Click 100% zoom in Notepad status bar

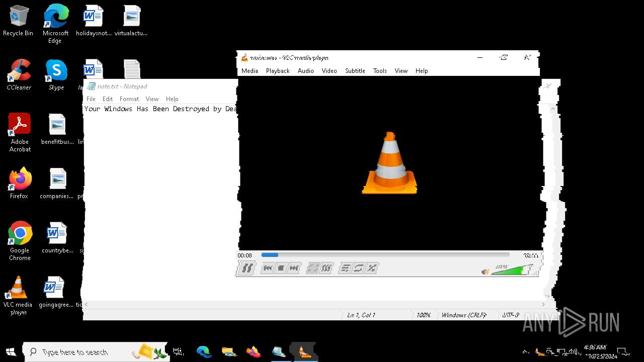[x=424, y=315]
